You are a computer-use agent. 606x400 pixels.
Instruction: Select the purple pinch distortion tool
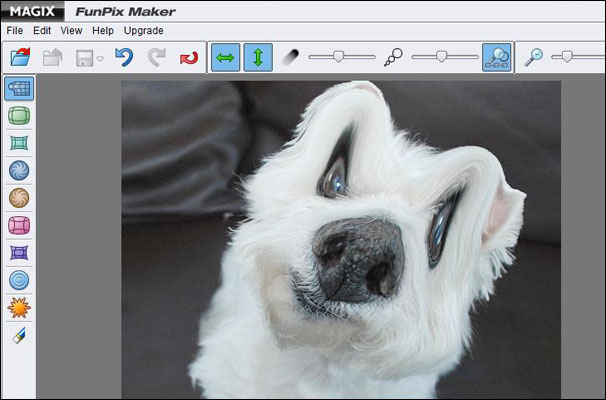tap(18, 253)
